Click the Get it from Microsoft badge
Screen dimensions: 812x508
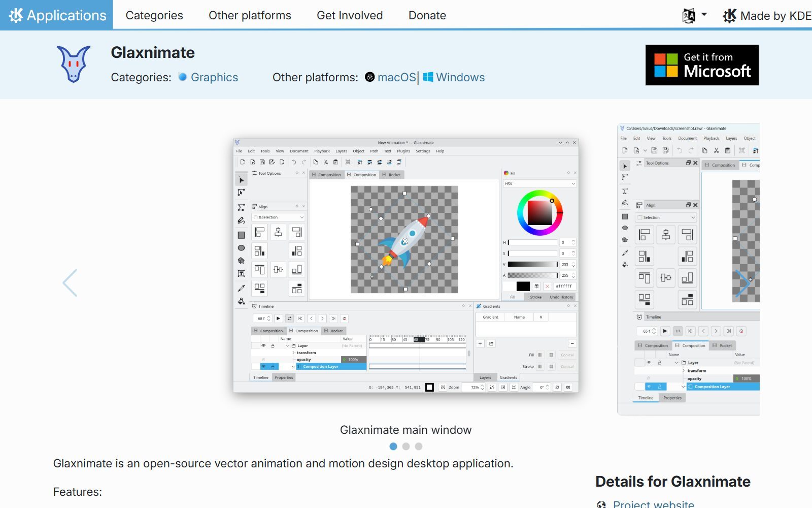point(702,65)
